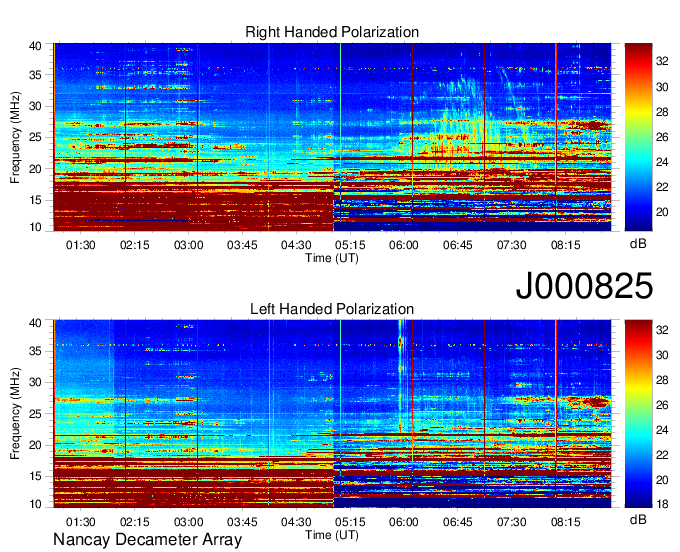This screenshot has height=552, width=680.
Task: Click the 15 MHz tick on the upper frequency axis
Action: [35, 200]
